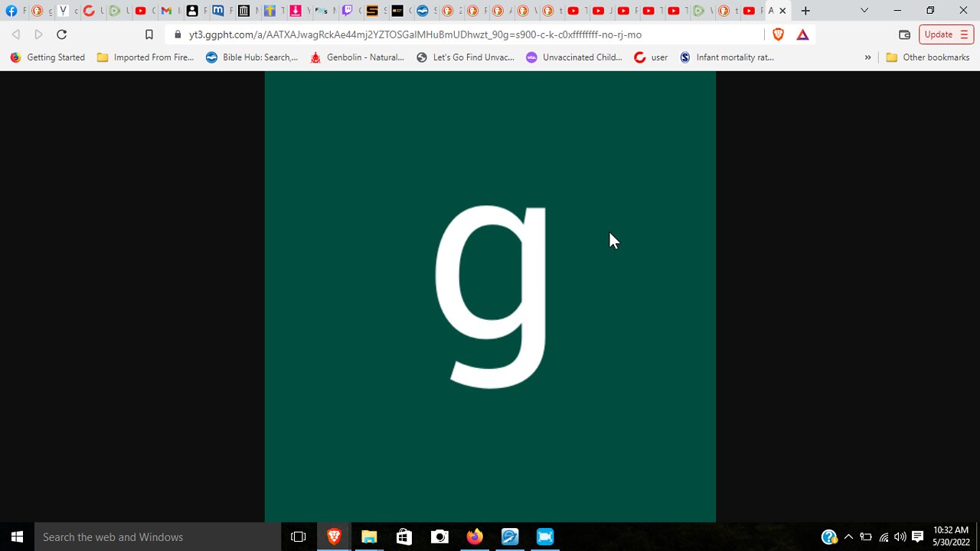Open the Camera app in taskbar
The height and width of the screenshot is (551, 980).
439,537
